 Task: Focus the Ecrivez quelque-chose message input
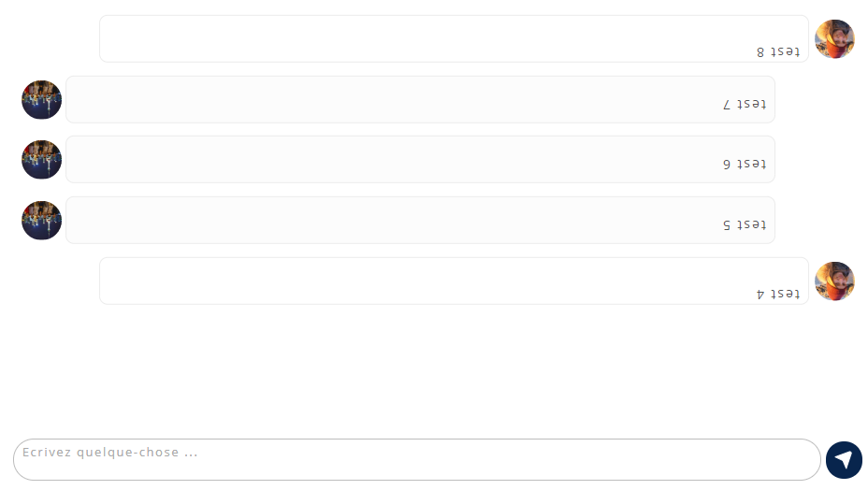click(x=417, y=459)
